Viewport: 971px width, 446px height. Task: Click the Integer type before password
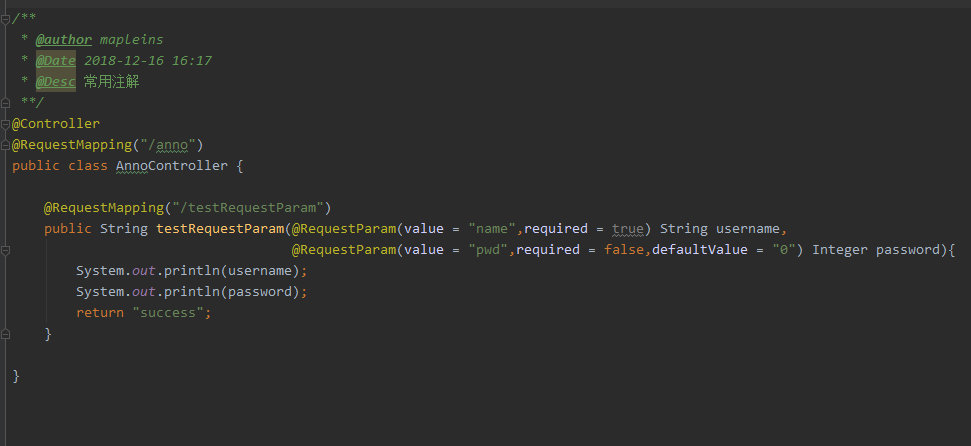(840, 250)
